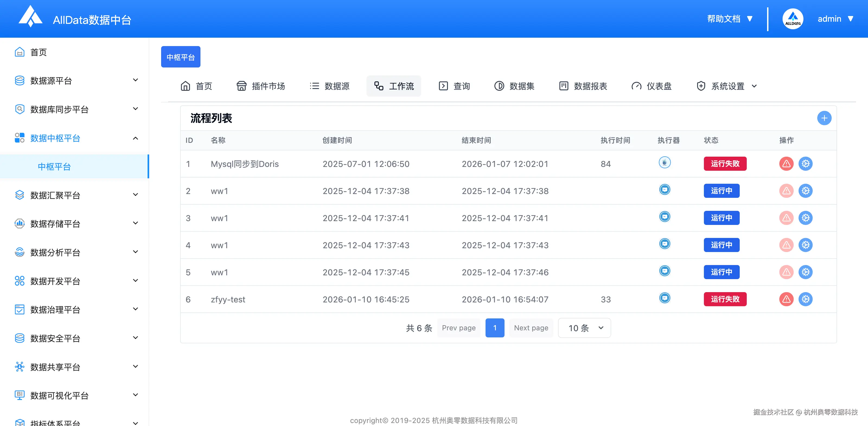Screen dimensions: 868x426
Task: Click the executor icon in zfyy-test row
Action: coord(665,298)
